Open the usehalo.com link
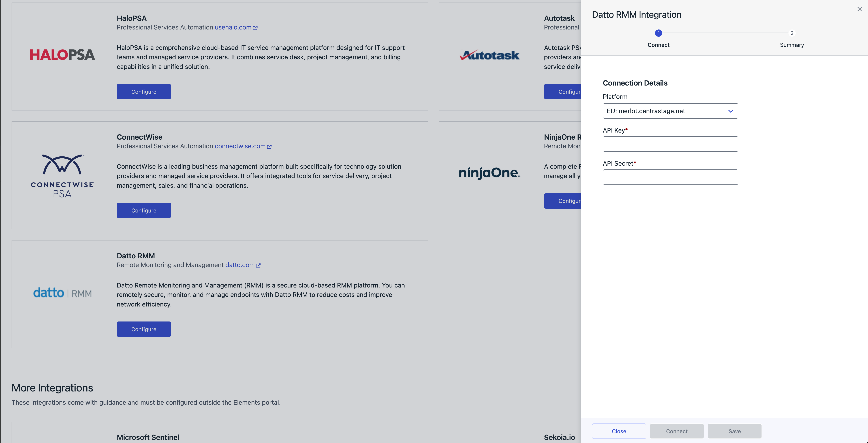Screen dimensions: 868x443 233,27
